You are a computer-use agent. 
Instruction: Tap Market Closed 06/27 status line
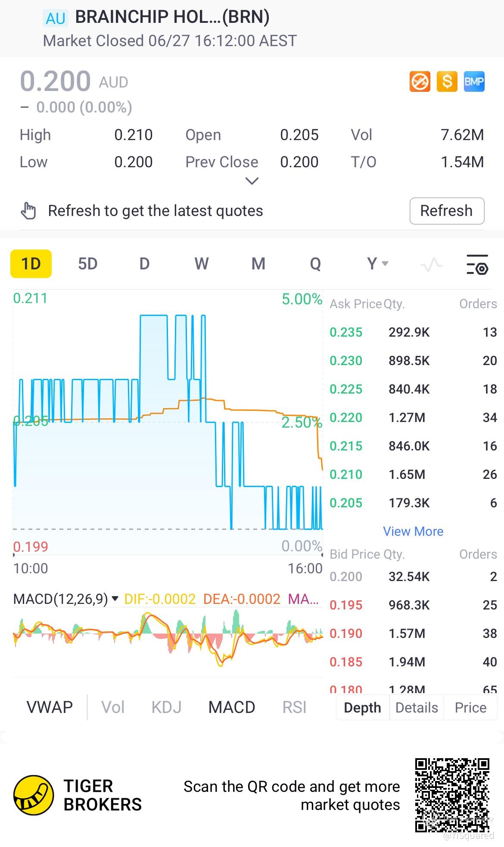[x=170, y=41]
